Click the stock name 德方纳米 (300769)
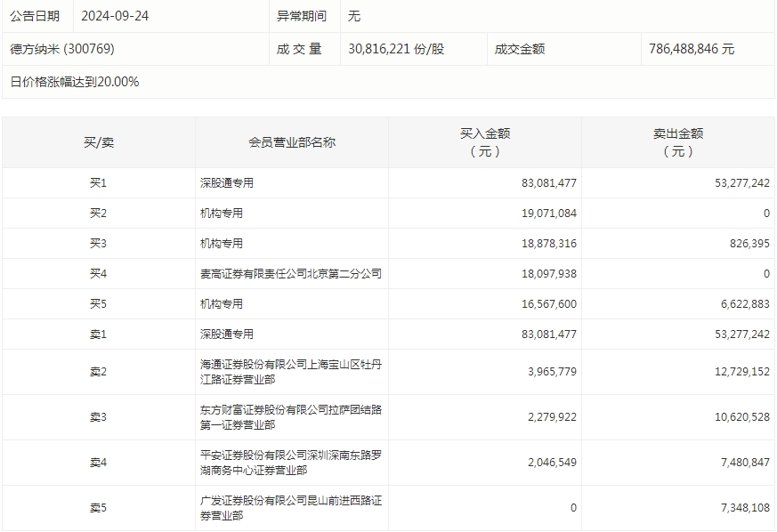This screenshot has height=532, width=777. (62, 49)
